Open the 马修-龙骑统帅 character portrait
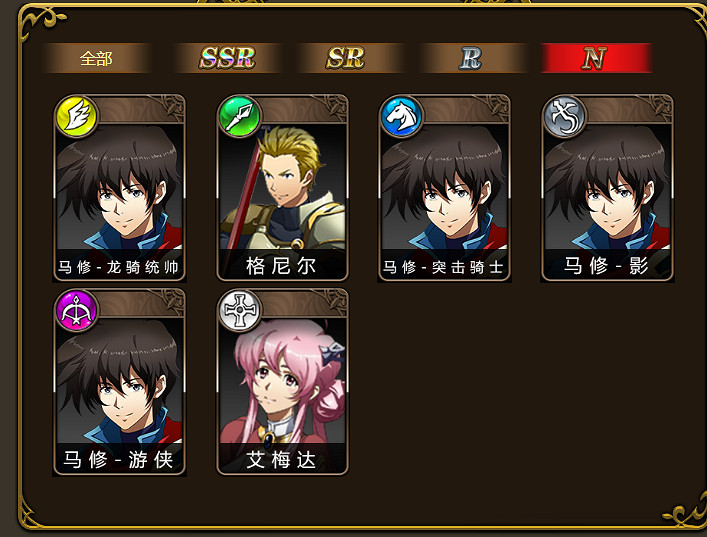This screenshot has width=707, height=537. pos(119,187)
